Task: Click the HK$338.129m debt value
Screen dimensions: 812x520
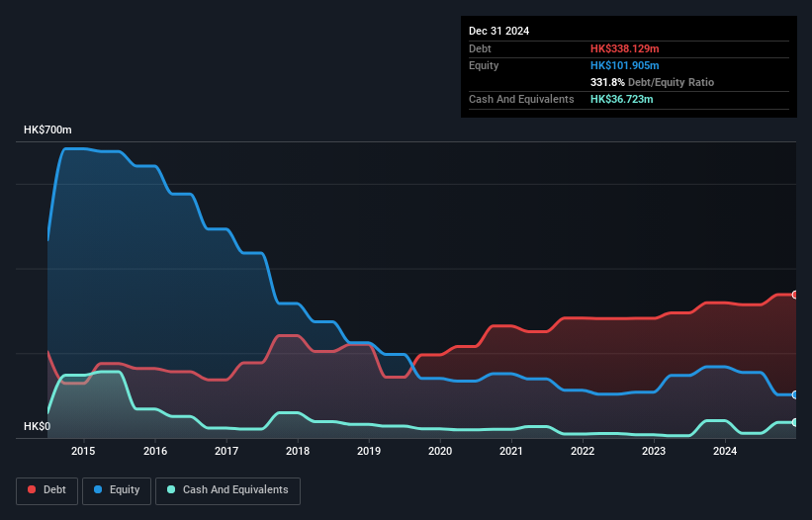Action: point(624,48)
